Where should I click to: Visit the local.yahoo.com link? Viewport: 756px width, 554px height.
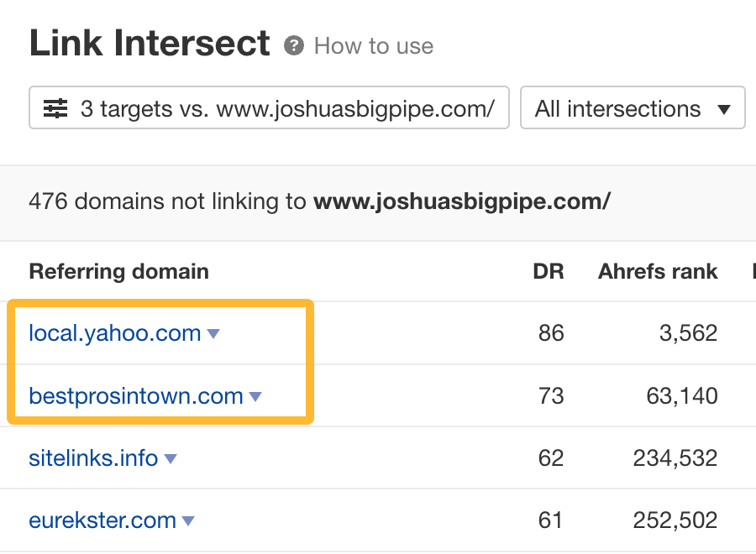(115, 333)
